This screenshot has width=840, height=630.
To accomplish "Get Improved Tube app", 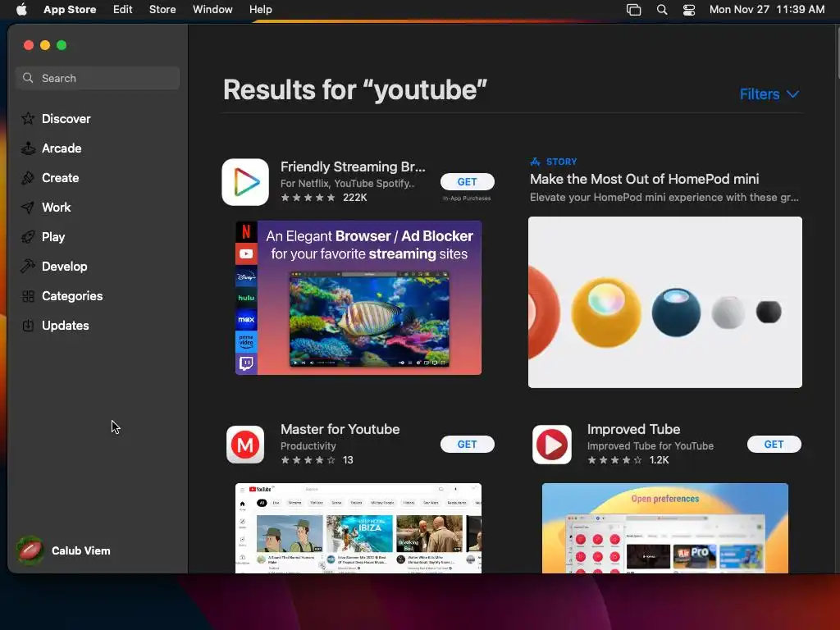I will 774,445.
